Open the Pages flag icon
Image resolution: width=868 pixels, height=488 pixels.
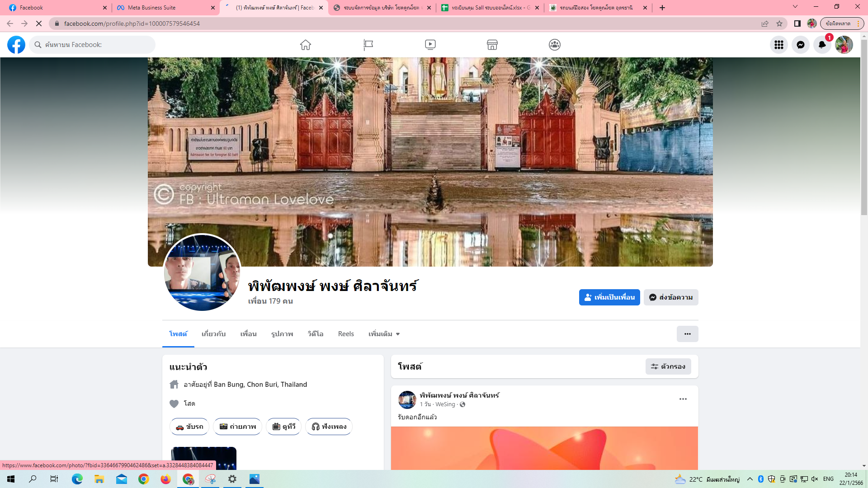point(368,45)
